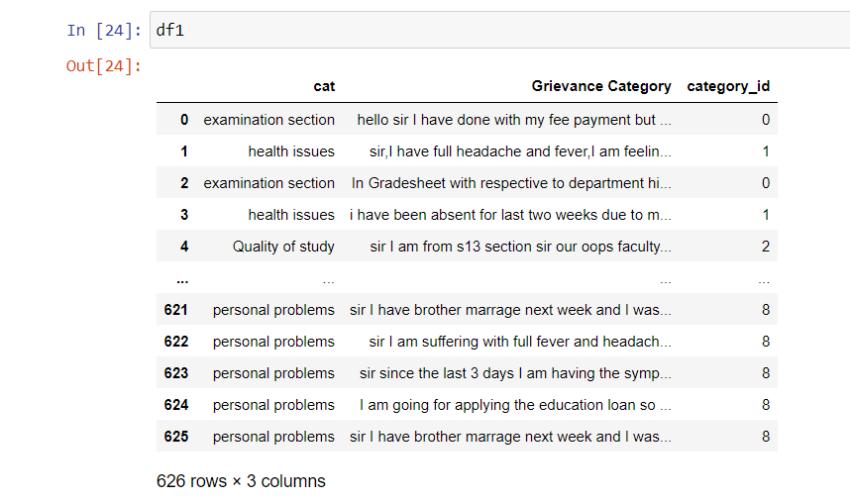
Task: Click the category_id column header
Action: tap(728, 86)
